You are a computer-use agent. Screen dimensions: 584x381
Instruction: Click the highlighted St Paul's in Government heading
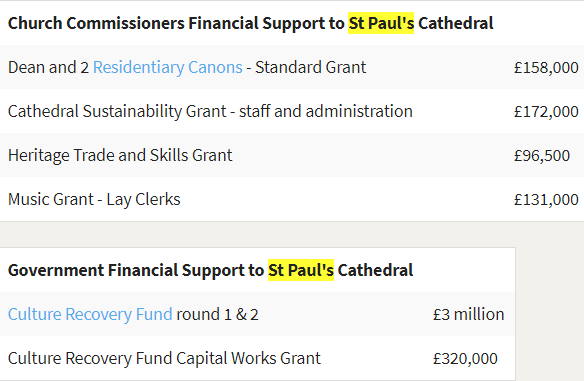301,270
